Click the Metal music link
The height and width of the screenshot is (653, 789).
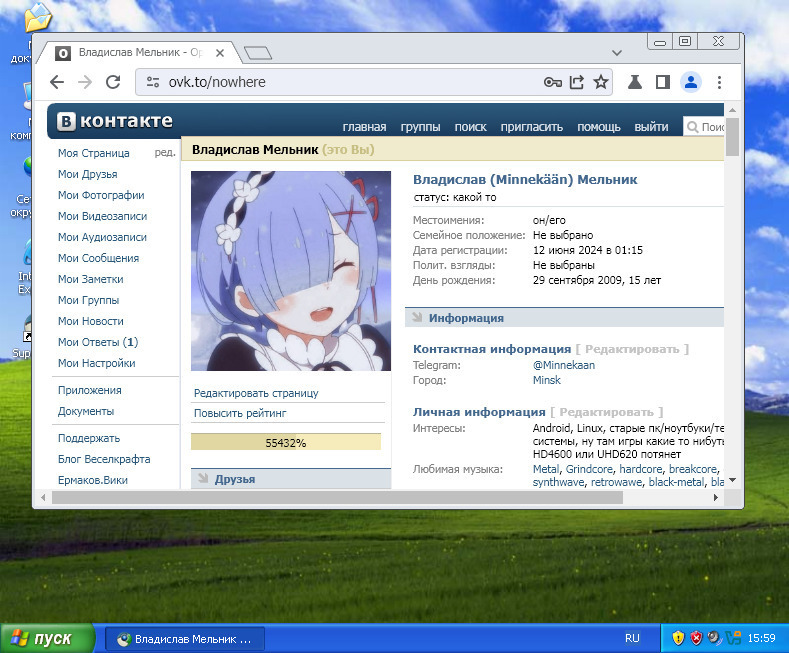coord(545,469)
